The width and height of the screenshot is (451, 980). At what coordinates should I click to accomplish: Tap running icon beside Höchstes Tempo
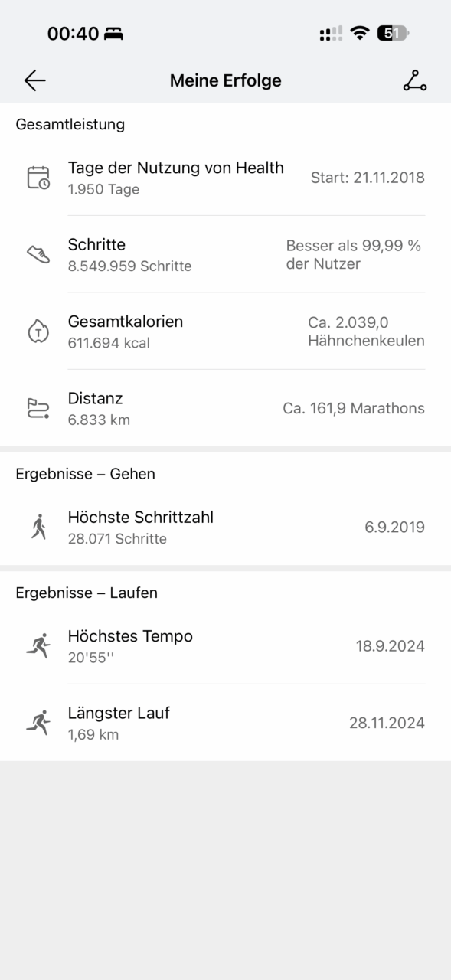pos(38,646)
